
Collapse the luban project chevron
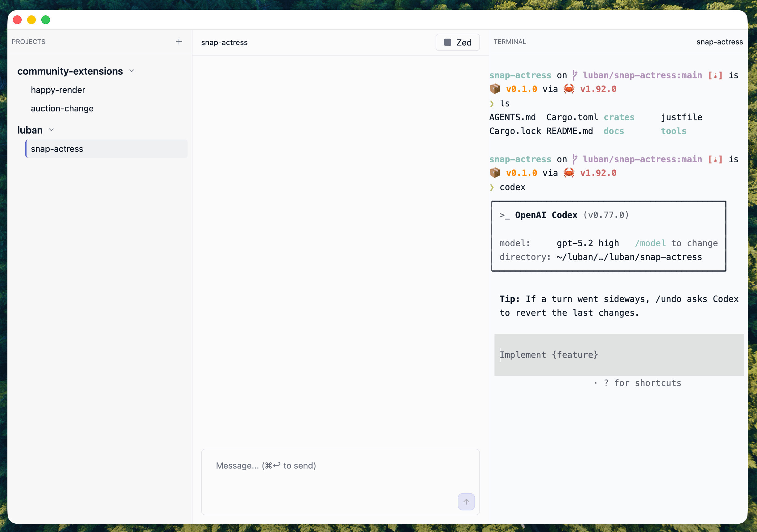(52, 130)
